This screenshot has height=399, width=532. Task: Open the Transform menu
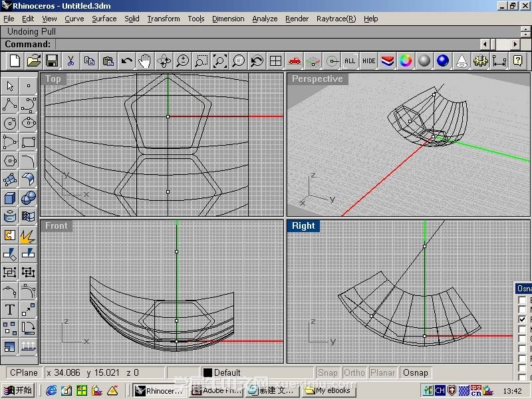(x=164, y=19)
